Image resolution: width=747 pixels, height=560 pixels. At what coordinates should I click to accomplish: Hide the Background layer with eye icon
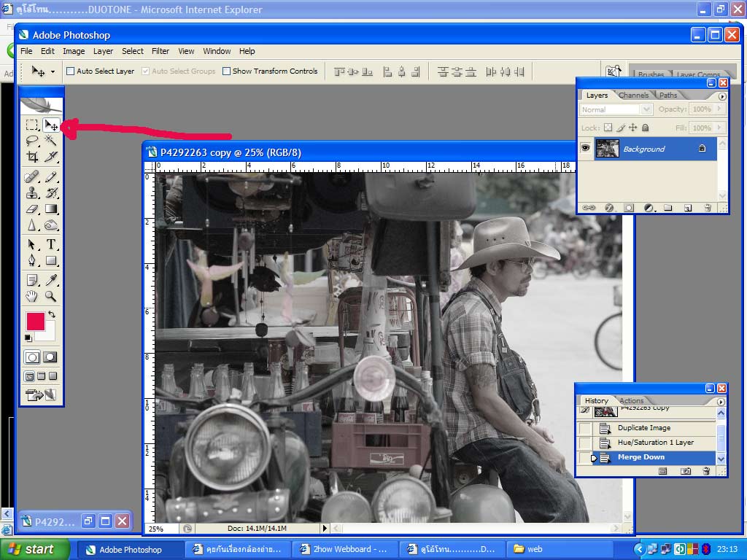(x=585, y=149)
